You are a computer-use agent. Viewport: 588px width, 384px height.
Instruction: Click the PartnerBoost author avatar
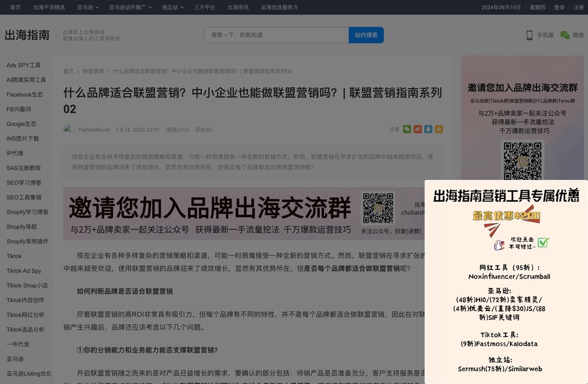click(69, 129)
